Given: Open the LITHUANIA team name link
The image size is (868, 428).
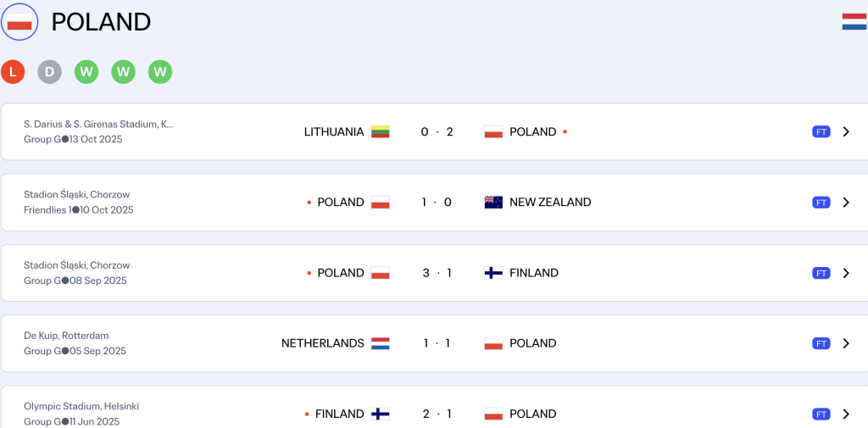Looking at the screenshot, I should tap(334, 132).
